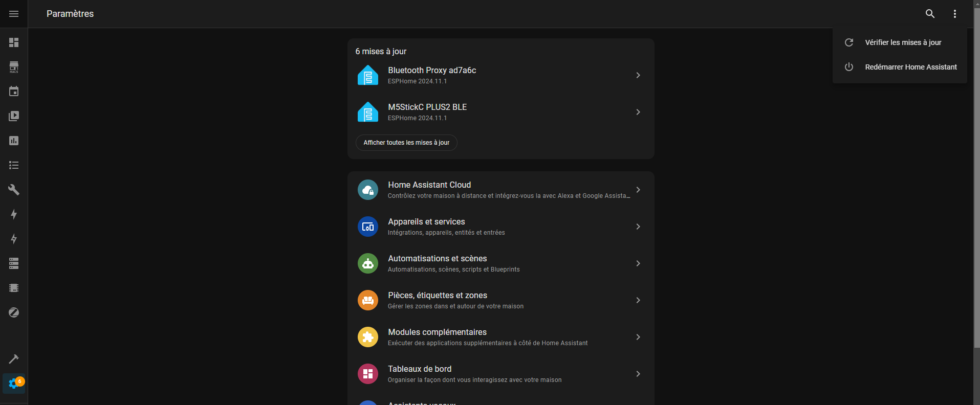980x405 pixels.
Task: Click the Paramètres page title
Action: point(70,14)
